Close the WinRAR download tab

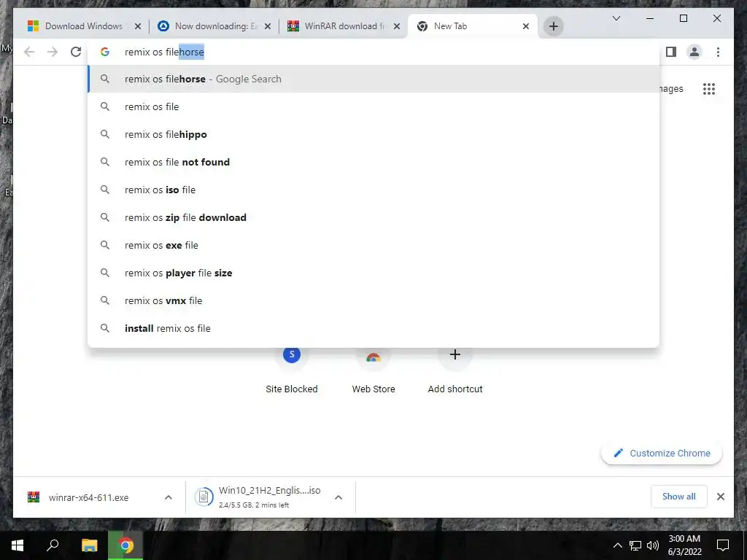[x=396, y=26]
